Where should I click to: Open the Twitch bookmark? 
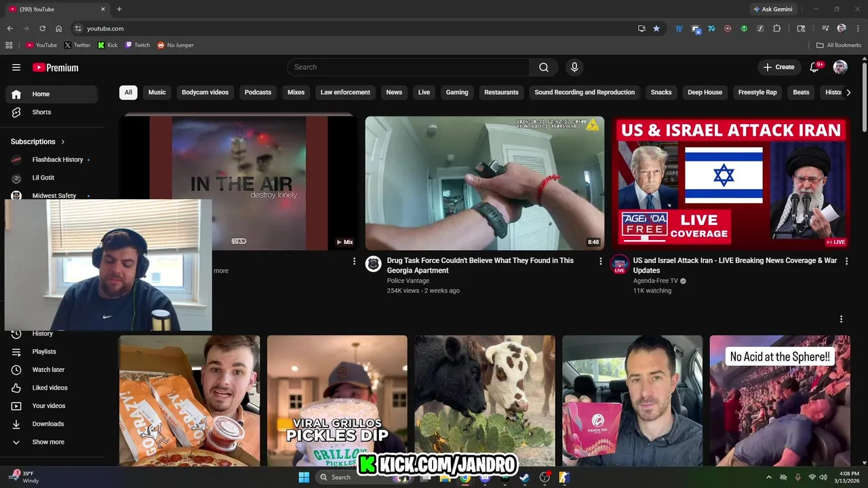pyautogui.click(x=138, y=45)
